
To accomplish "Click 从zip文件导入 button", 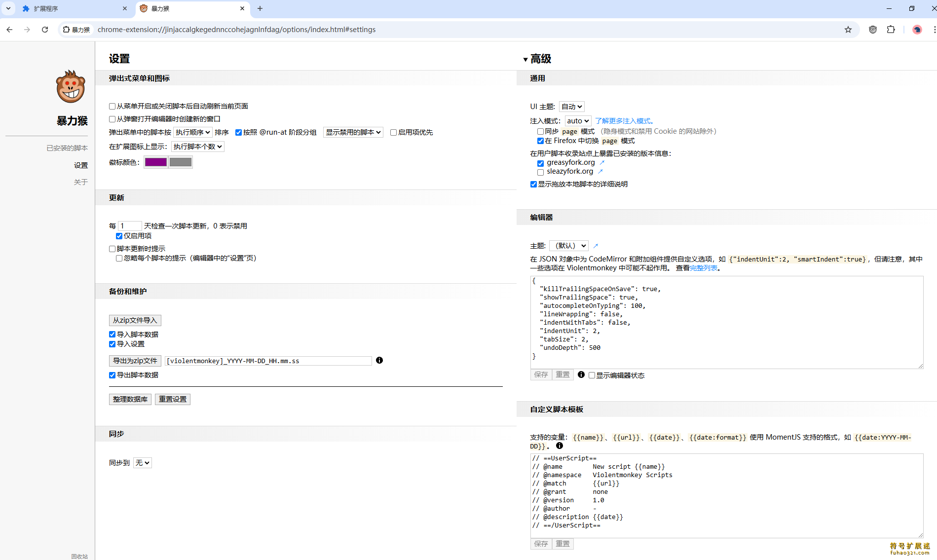I will pos(135,320).
